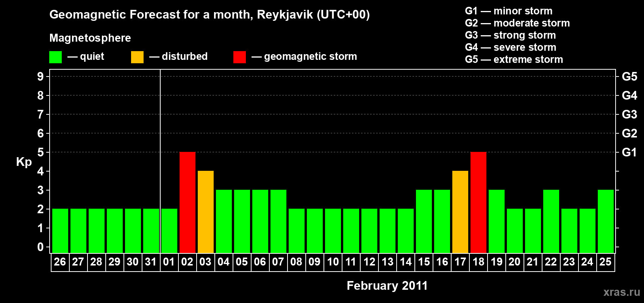Click the 'disturbed' legend text
The width and height of the screenshot is (644, 303).
coord(185,56)
